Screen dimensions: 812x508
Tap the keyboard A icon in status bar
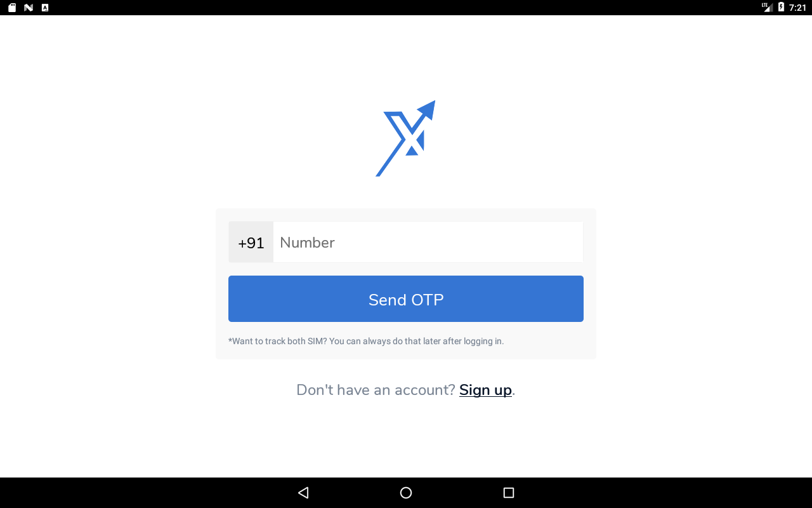pos(45,8)
